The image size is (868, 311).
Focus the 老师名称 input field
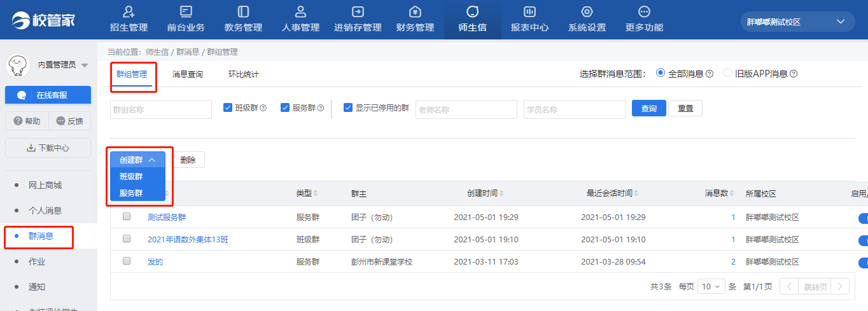click(x=466, y=109)
